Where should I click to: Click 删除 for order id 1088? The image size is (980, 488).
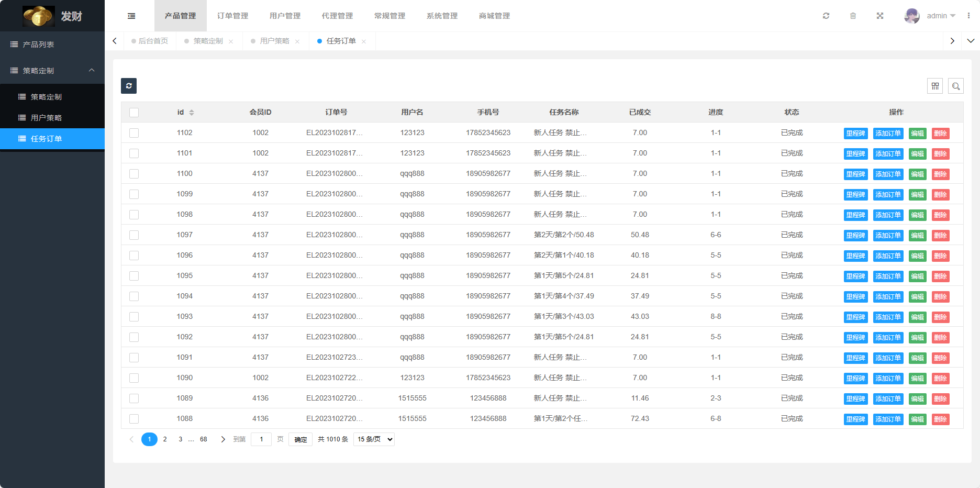click(941, 419)
